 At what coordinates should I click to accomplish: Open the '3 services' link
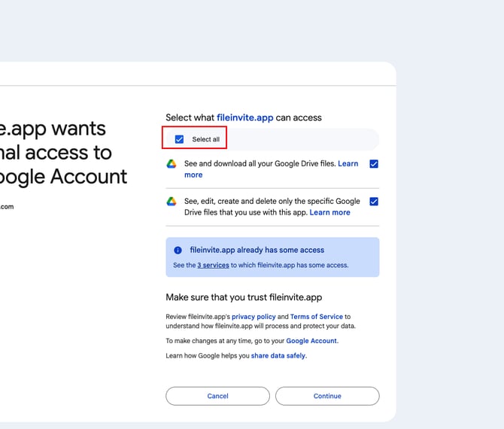pos(213,265)
